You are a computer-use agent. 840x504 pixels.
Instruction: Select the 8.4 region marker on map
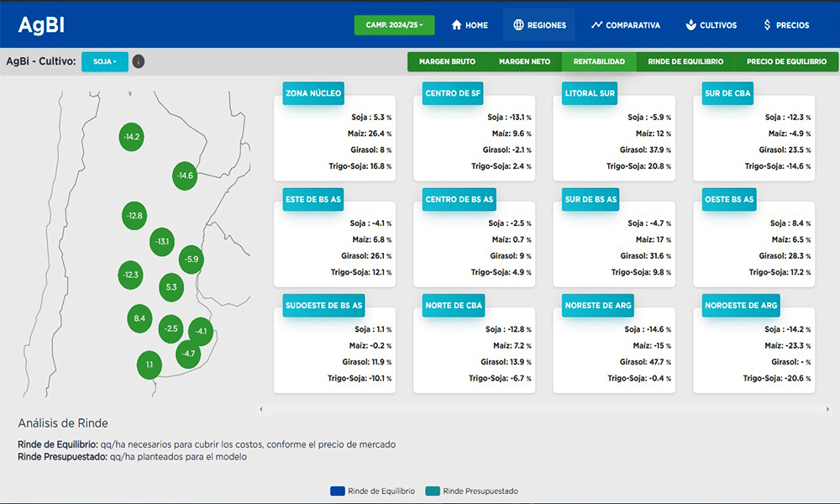point(139,319)
